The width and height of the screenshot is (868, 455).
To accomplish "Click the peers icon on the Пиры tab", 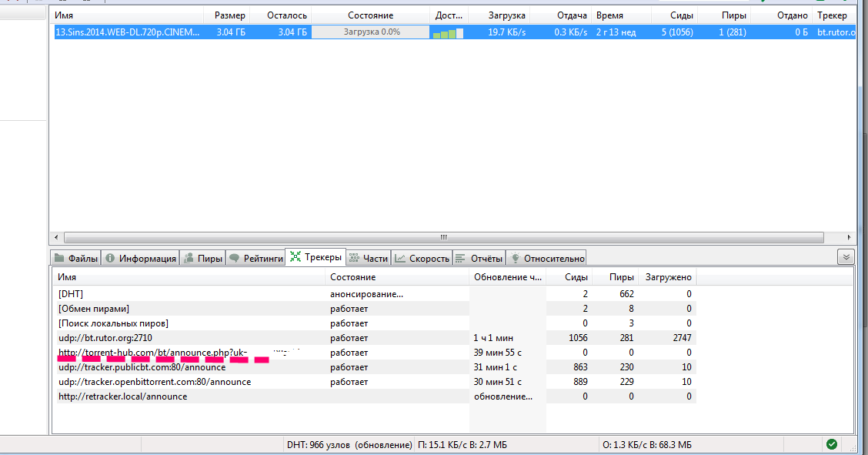I will 189,259.
